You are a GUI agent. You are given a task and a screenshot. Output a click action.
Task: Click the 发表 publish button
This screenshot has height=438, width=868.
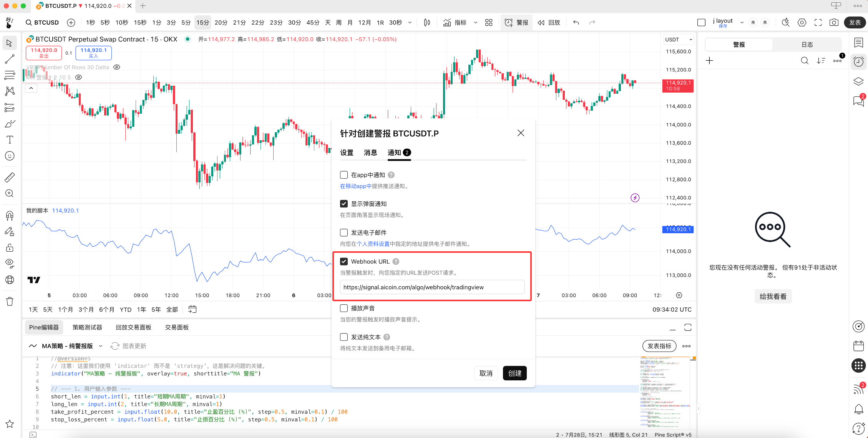tap(855, 23)
